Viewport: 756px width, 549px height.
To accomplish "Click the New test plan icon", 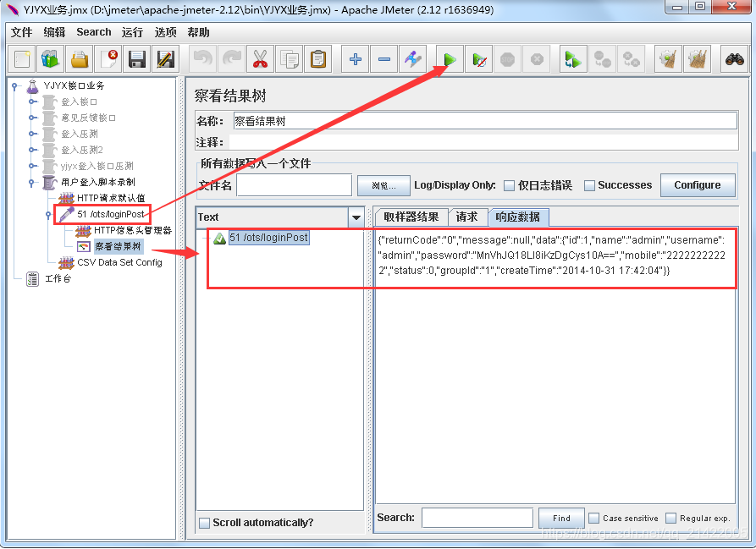I will tap(22, 59).
